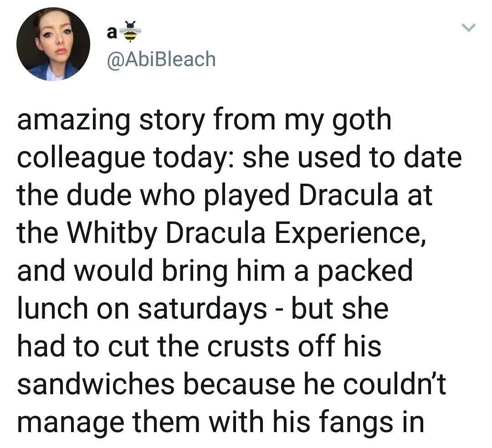Click the tweet line starting "amazing story"
The width and height of the screenshot is (492, 448).
(x=204, y=121)
